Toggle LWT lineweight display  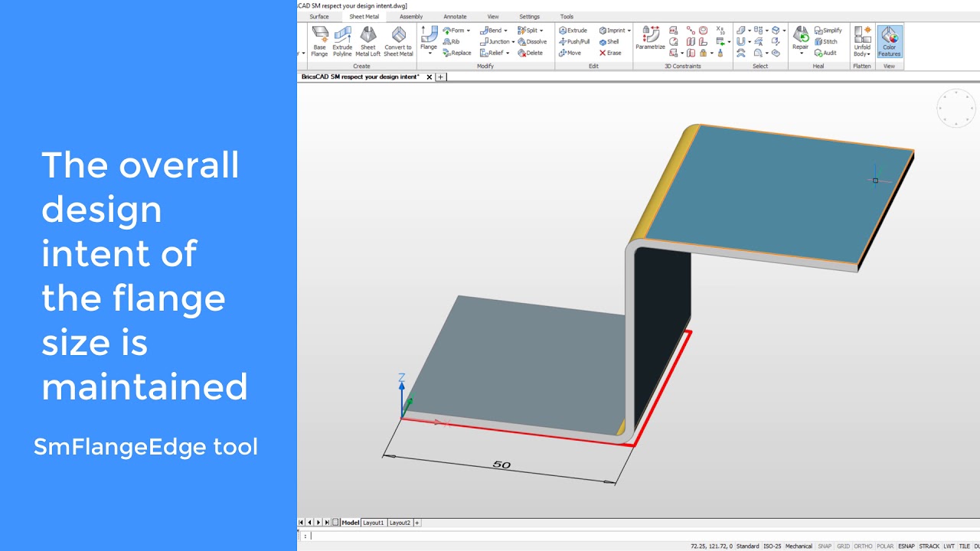click(x=949, y=546)
